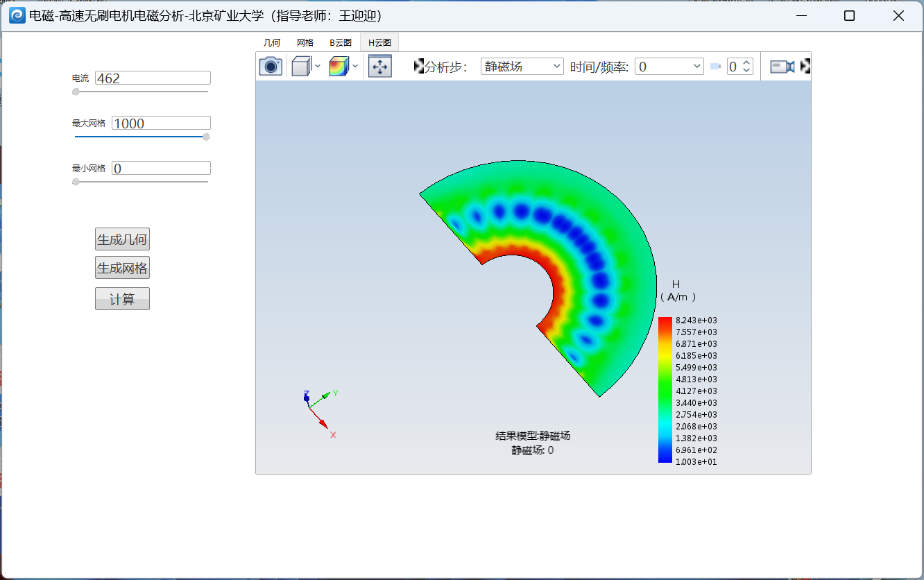Click the 最小网格 slider handle

pyautogui.click(x=76, y=182)
